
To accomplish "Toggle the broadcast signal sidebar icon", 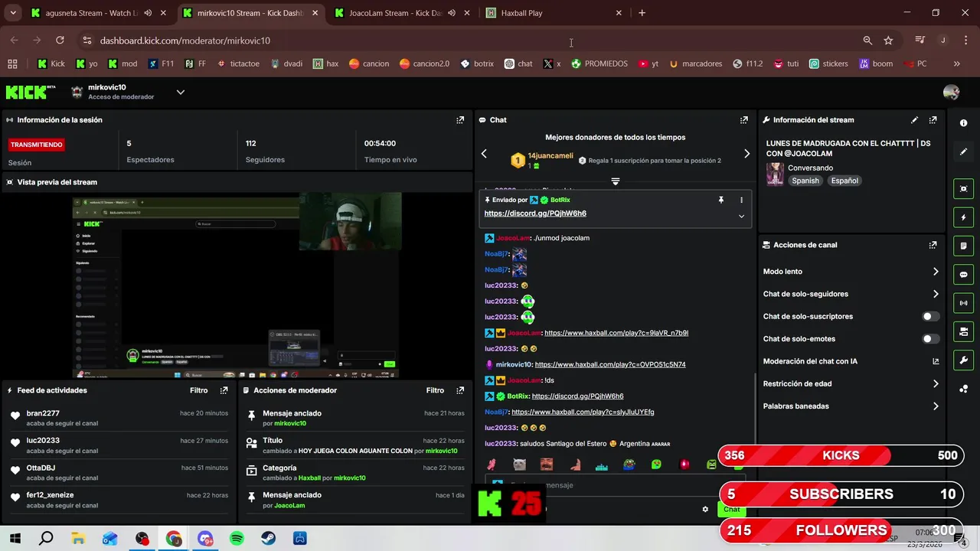I will [963, 303].
